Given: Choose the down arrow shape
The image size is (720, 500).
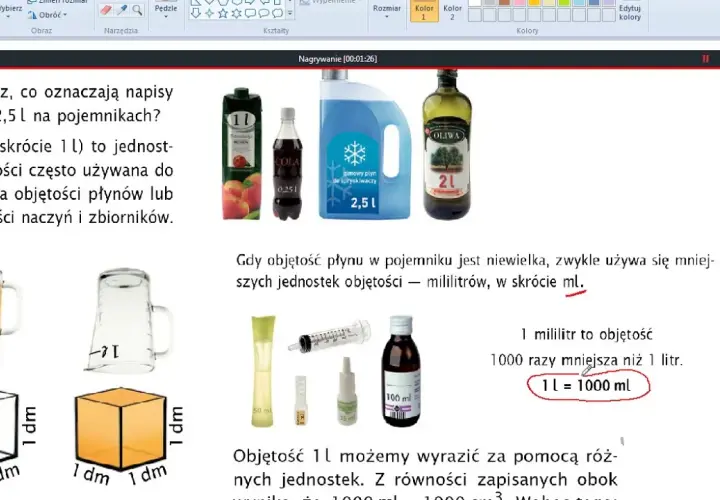Looking at the screenshot, I should pos(196,13).
